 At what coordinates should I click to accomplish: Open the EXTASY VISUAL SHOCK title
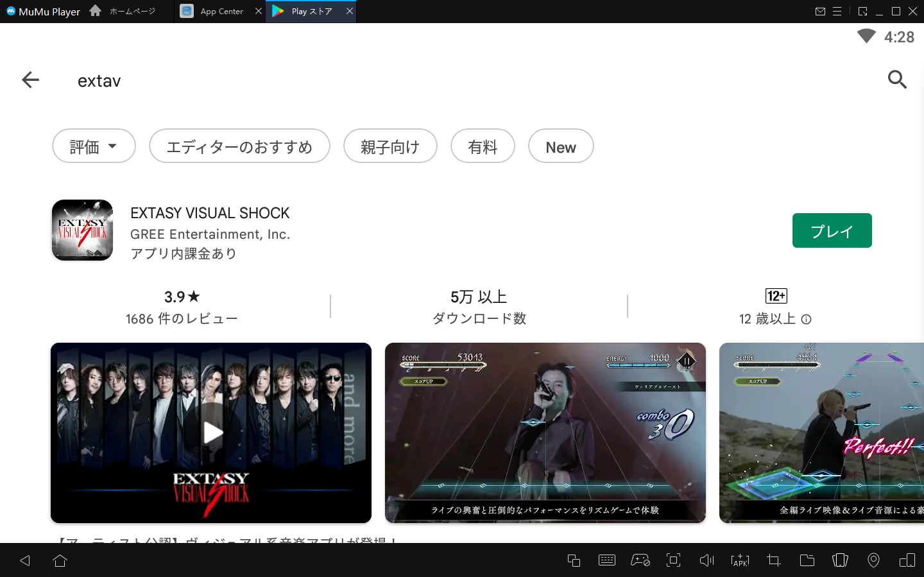[x=210, y=213]
